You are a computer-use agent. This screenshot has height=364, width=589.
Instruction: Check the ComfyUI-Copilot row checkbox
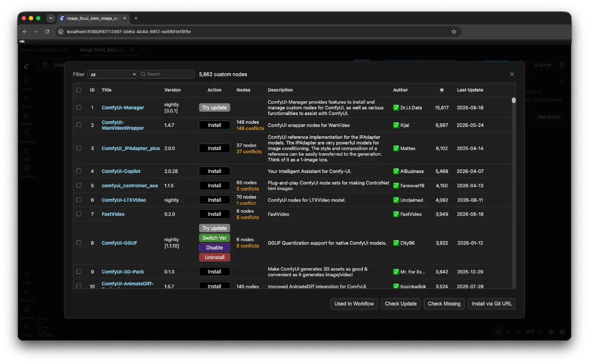79,171
